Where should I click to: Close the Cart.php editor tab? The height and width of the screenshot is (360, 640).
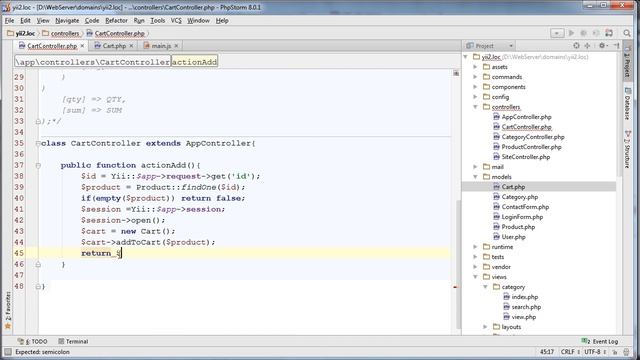(131, 46)
